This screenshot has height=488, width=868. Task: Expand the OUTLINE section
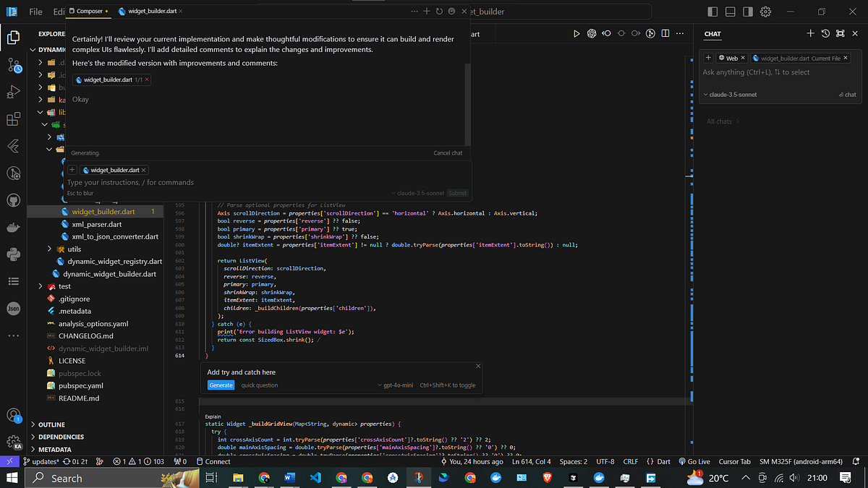tap(51, 424)
